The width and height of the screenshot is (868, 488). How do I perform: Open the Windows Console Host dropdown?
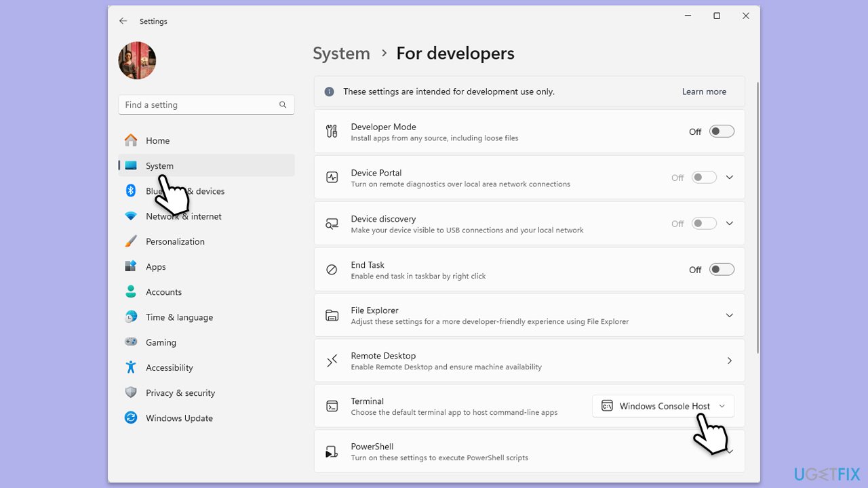[663, 406]
